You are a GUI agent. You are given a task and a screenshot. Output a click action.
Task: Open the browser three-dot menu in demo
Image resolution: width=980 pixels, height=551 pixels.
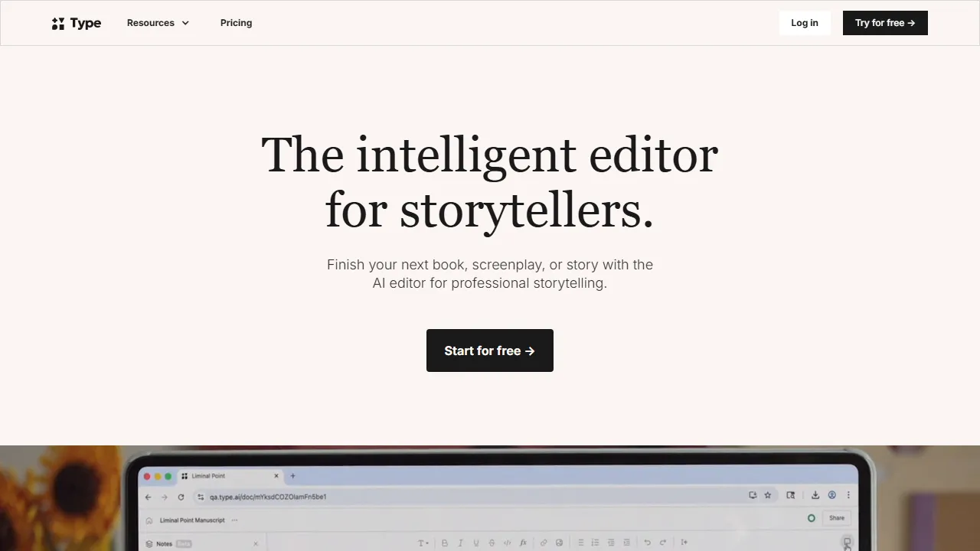[848, 495]
